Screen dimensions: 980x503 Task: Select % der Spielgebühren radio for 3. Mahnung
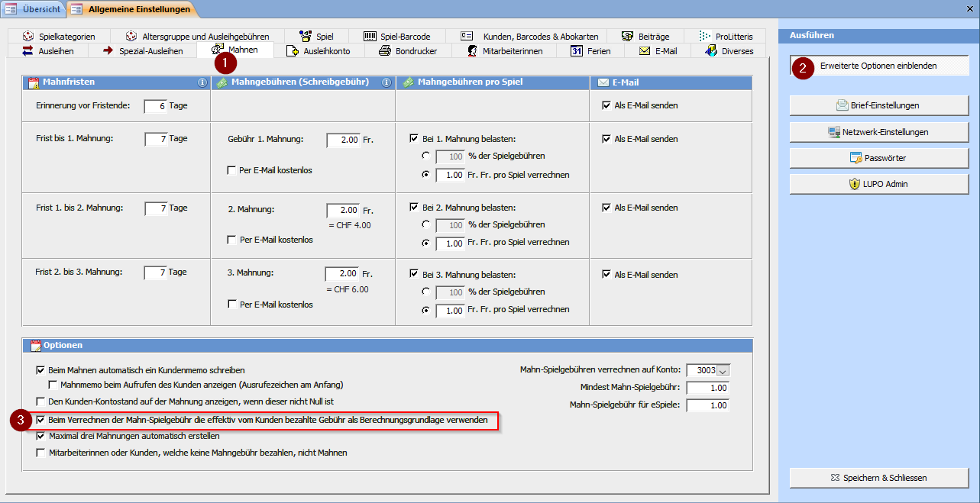click(x=425, y=292)
